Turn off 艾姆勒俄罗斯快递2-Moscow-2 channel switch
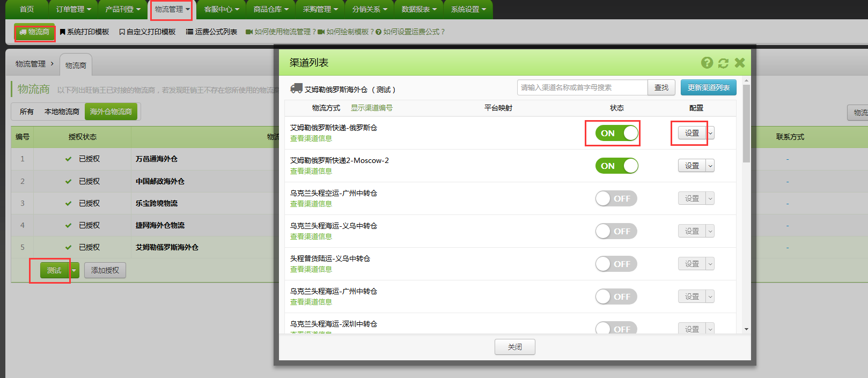 617,166
